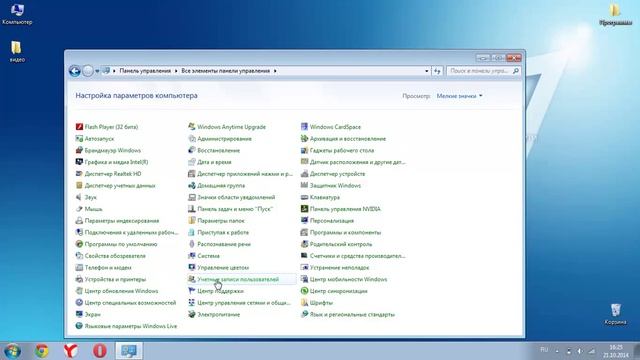
Task: Open Свойства обозревателя link
Action: tap(115, 256)
